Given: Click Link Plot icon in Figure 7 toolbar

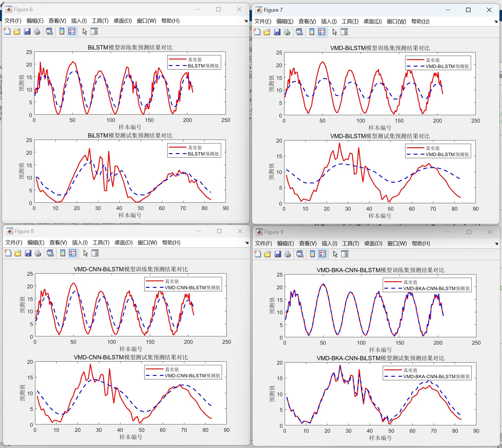Looking at the screenshot, I should [x=299, y=32].
